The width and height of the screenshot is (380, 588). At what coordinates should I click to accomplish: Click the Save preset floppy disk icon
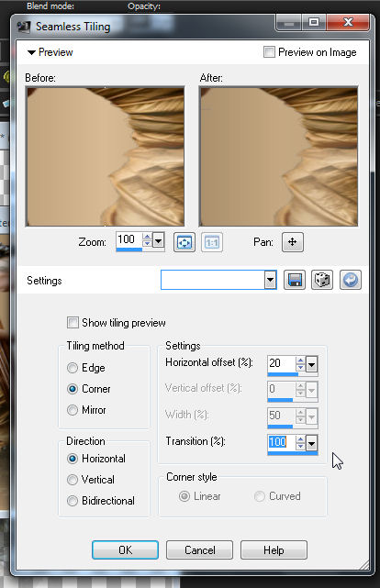[x=295, y=280]
